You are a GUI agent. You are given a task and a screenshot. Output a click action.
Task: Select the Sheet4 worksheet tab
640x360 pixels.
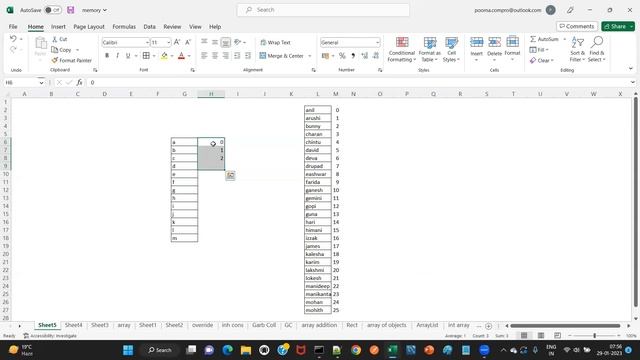click(73, 325)
